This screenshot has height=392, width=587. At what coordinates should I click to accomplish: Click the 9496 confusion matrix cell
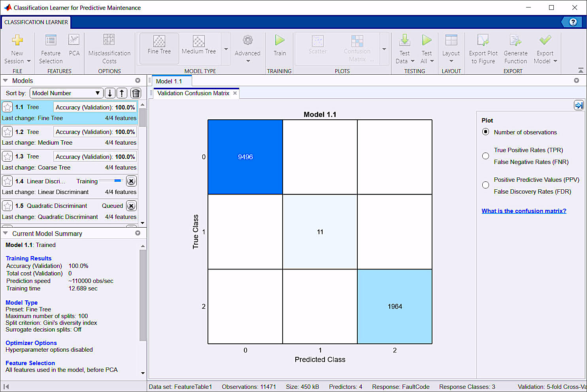[x=245, y=157]
